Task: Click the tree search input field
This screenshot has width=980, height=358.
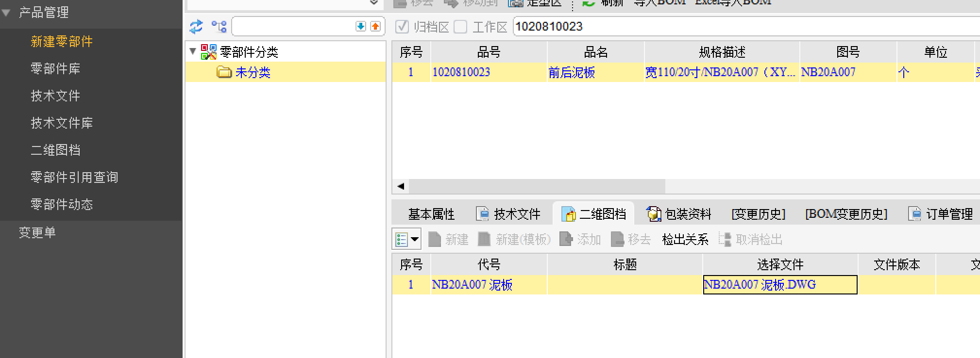Action: [x=294, y=26]
